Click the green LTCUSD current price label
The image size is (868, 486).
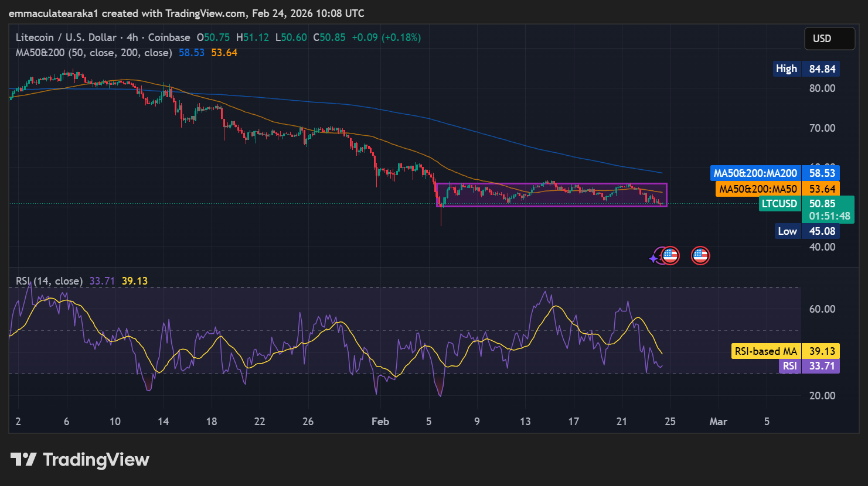(x=806, y=210)
